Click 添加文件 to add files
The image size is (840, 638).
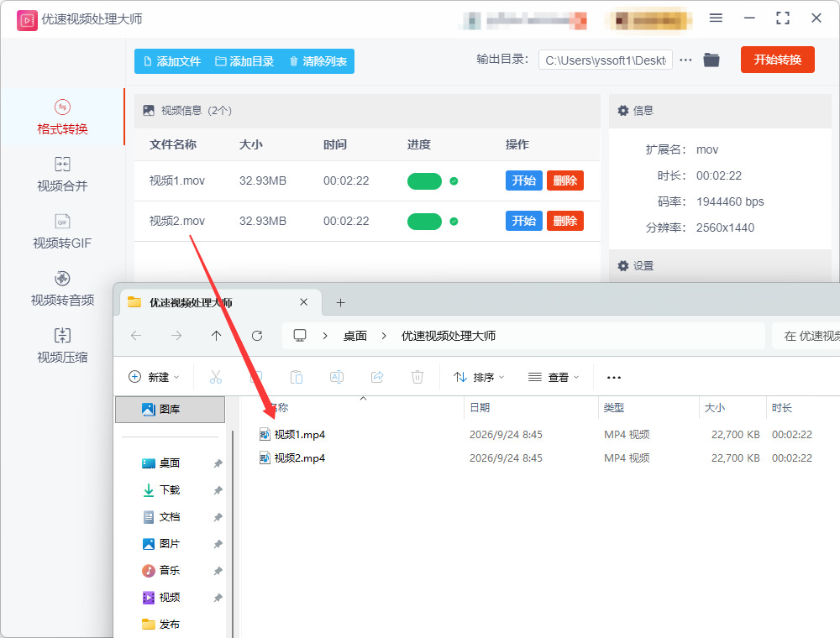(172, 61)
